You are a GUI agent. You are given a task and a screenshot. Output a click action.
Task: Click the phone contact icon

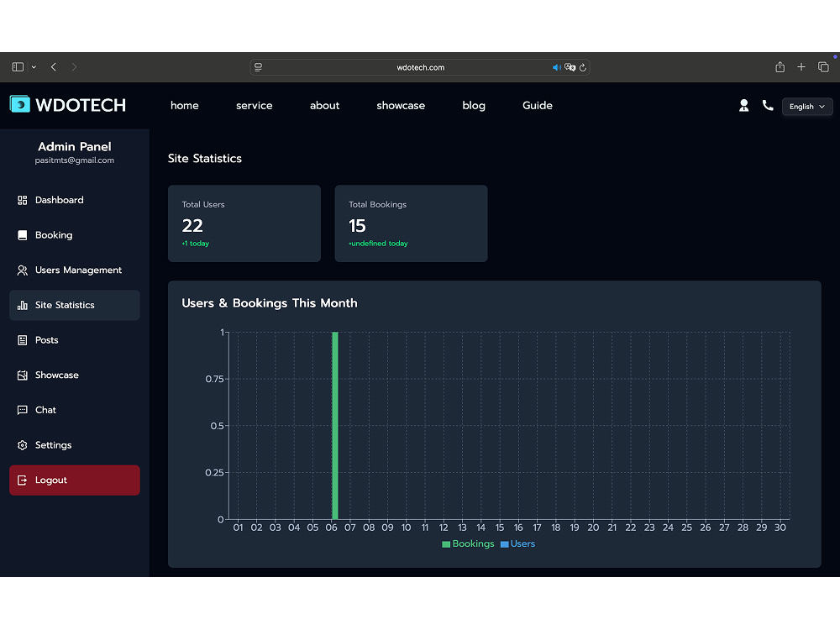[768, 106]
